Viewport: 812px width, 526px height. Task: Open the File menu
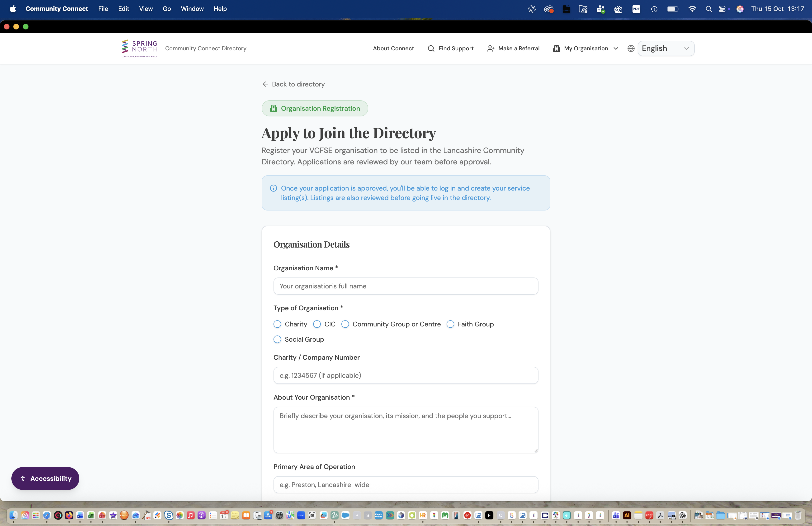103,9
